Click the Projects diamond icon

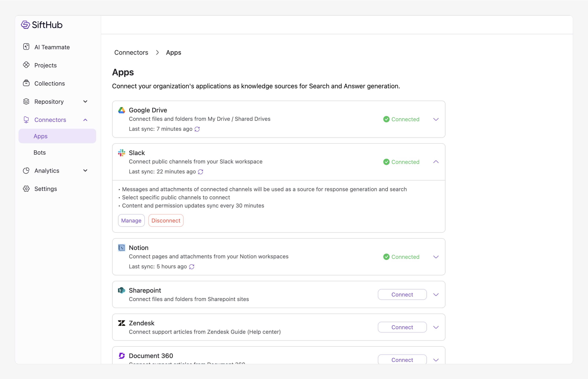26,65
